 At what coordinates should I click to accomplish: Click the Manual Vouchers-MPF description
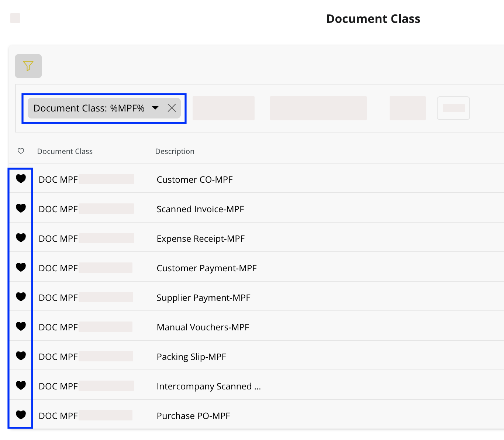203,327
